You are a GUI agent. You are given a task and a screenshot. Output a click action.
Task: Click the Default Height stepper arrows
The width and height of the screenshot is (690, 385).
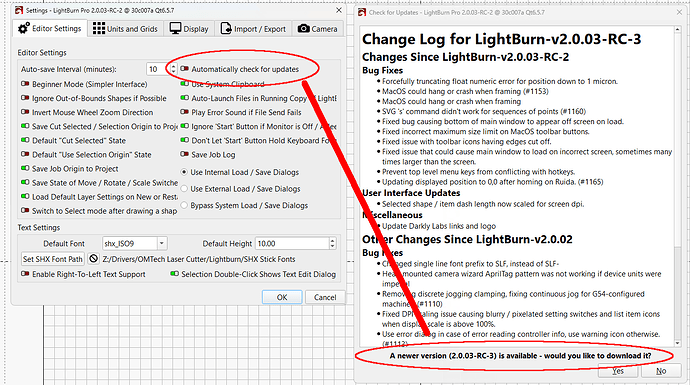click(x=332, y=243)
